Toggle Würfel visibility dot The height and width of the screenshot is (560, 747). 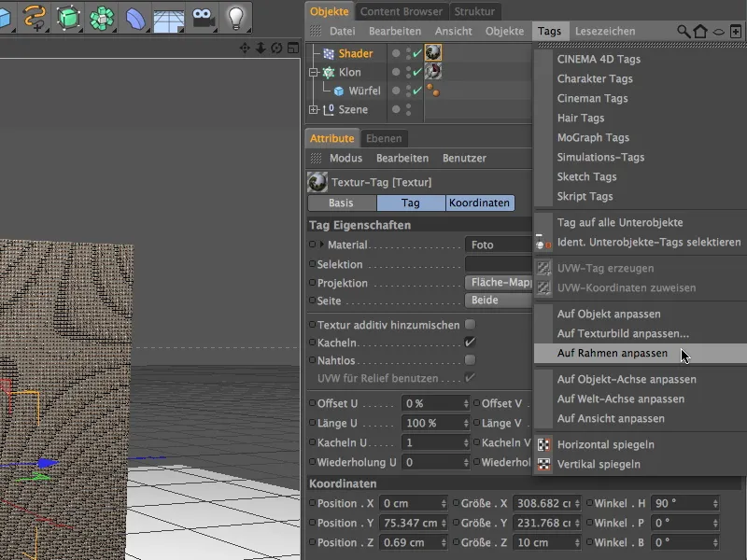(396, 91)
